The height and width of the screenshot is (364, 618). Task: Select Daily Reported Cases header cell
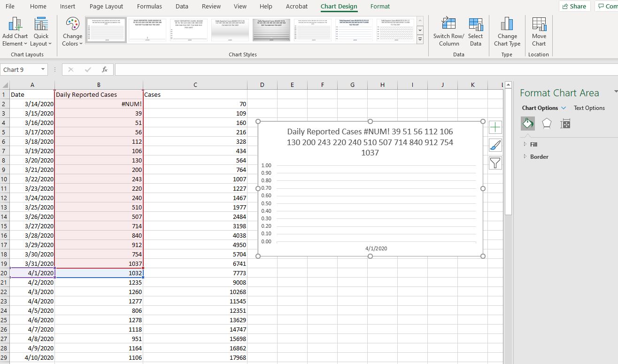coord(99,94)
